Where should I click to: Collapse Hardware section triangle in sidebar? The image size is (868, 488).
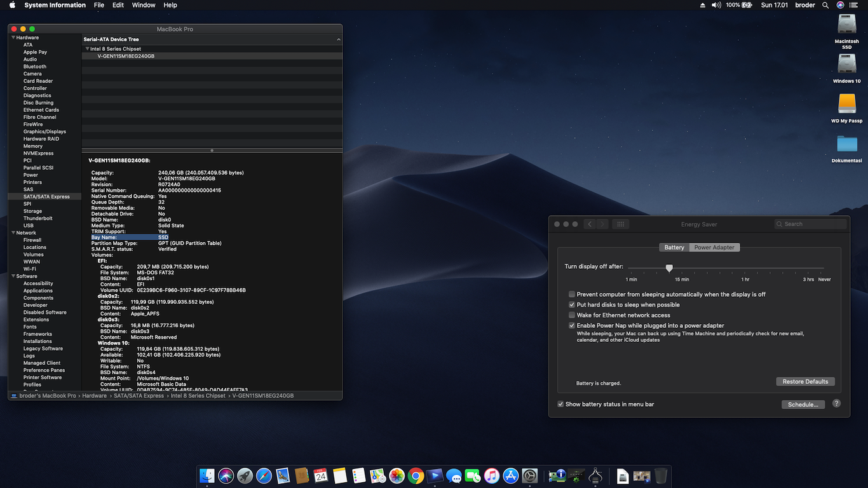(13, 37)
